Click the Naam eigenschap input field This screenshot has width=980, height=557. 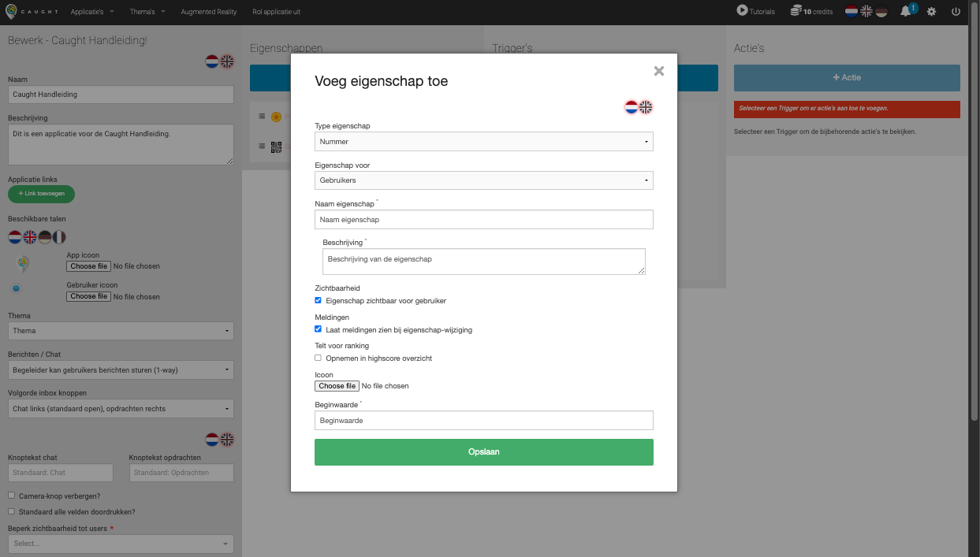483,219
